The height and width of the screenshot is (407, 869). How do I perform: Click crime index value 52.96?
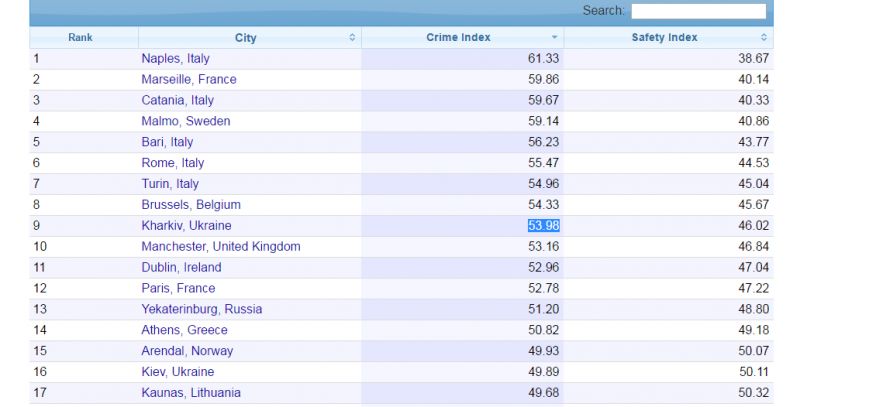point(544,267)
